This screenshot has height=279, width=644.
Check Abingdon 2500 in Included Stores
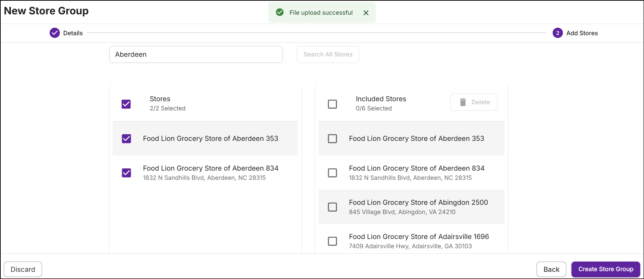point(332,207)
